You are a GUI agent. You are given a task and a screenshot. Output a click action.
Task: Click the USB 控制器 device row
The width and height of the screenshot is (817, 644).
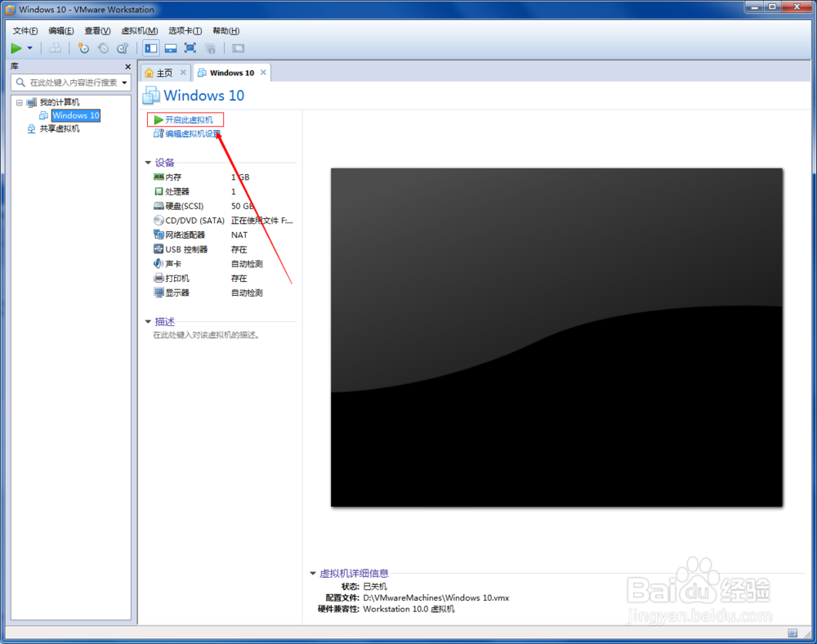click(x=223, y=249)
